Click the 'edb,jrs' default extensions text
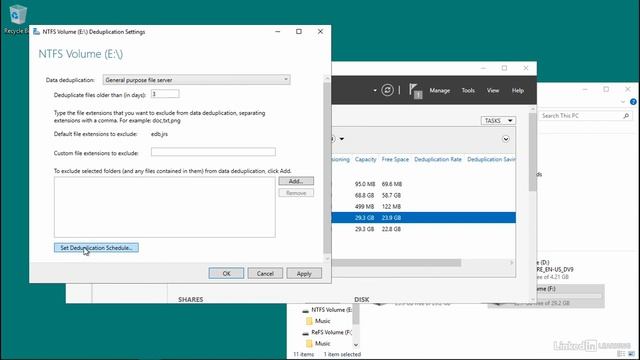 click(x=159, y=134)
